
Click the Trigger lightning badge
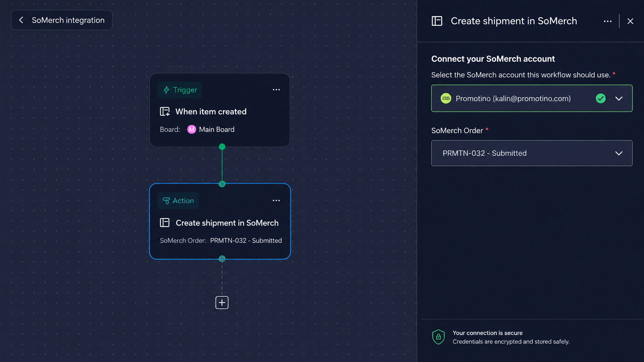point(179,90)
